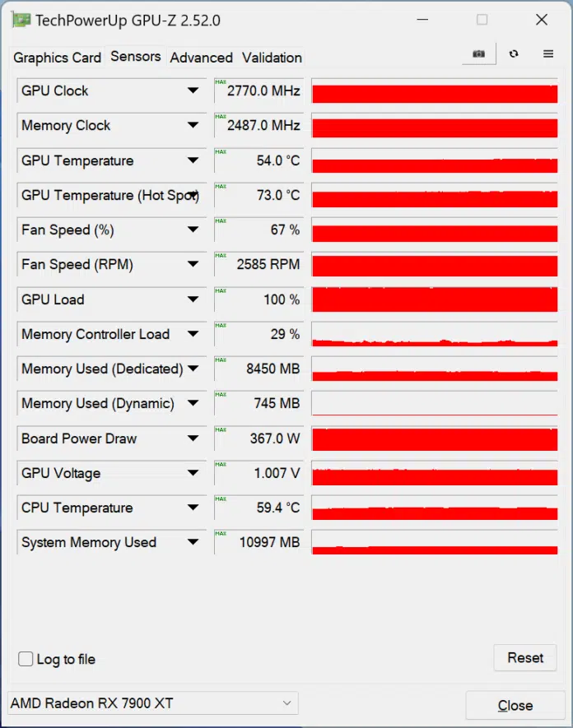
Task: Open the Memory Clock sensor dropdown
Action: [194, 125]
